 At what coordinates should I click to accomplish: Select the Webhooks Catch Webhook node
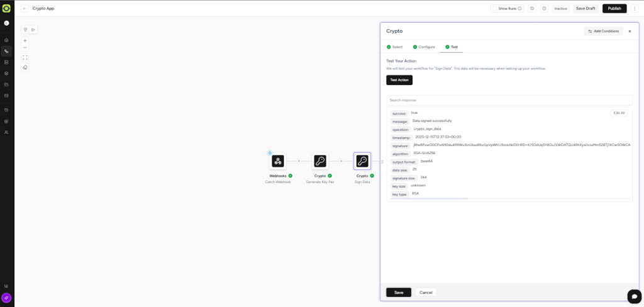click(x=277, y=161)
